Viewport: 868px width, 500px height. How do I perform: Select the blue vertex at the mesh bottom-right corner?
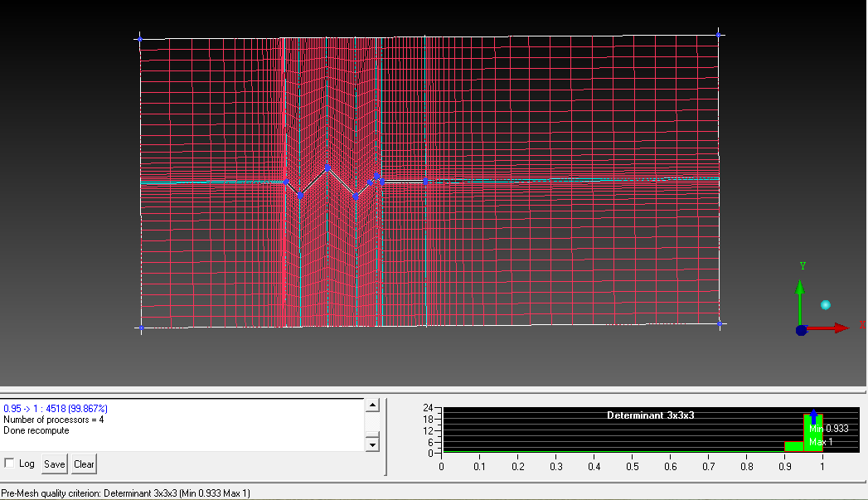point(720,325)
